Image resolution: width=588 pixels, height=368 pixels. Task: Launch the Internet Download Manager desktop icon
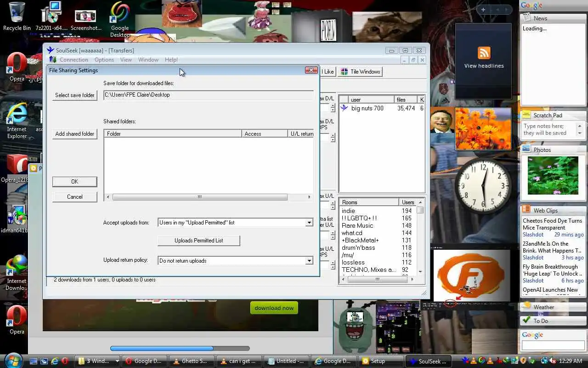coord(17,272)
